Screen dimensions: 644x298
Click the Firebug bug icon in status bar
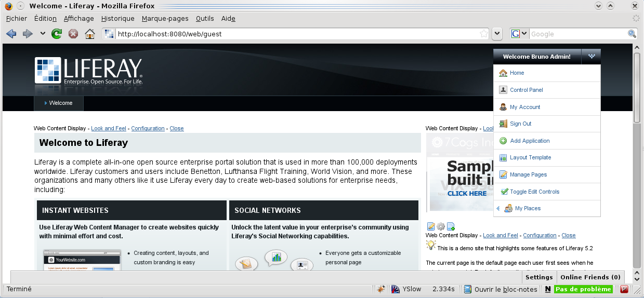[381, 289]
